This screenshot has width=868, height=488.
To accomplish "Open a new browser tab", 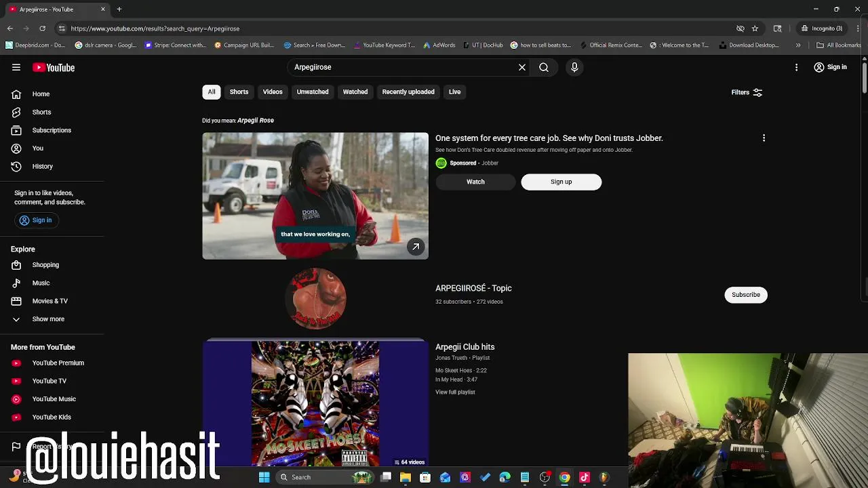I will pos(119,9).
